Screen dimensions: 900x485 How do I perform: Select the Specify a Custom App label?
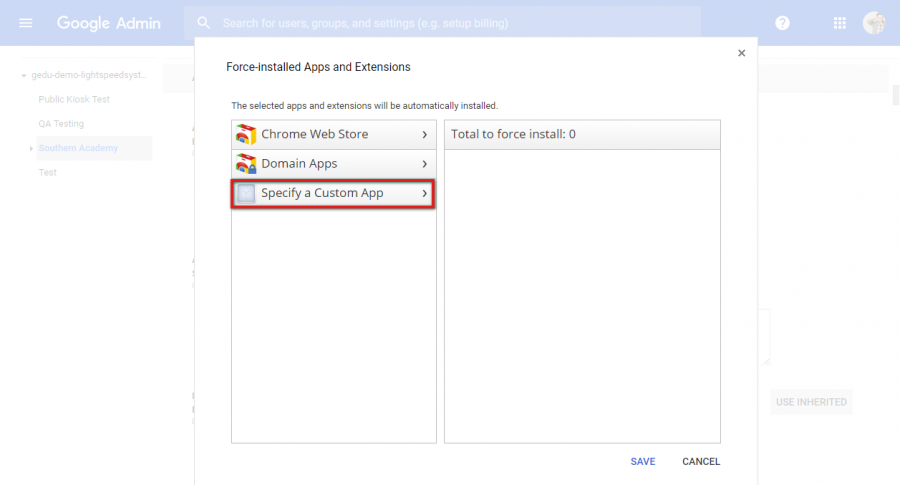[x=322, y=193]
